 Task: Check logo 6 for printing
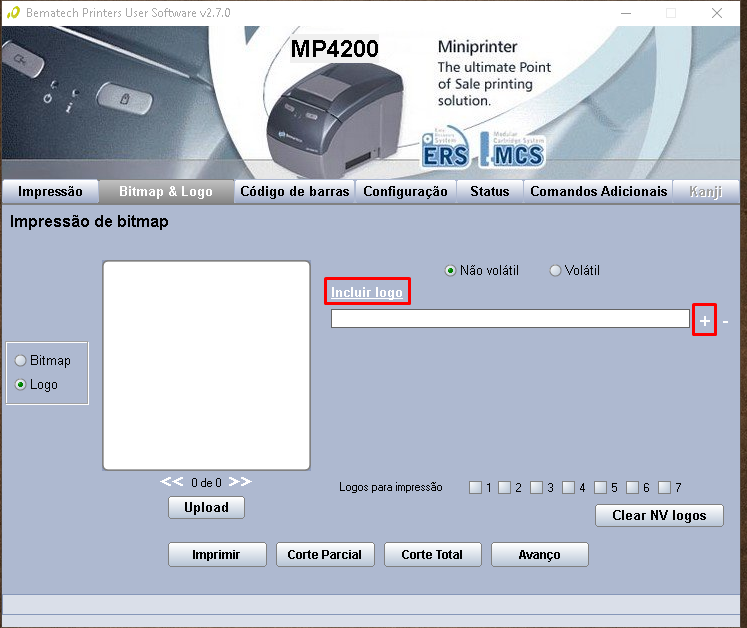(x=632, y=487)
